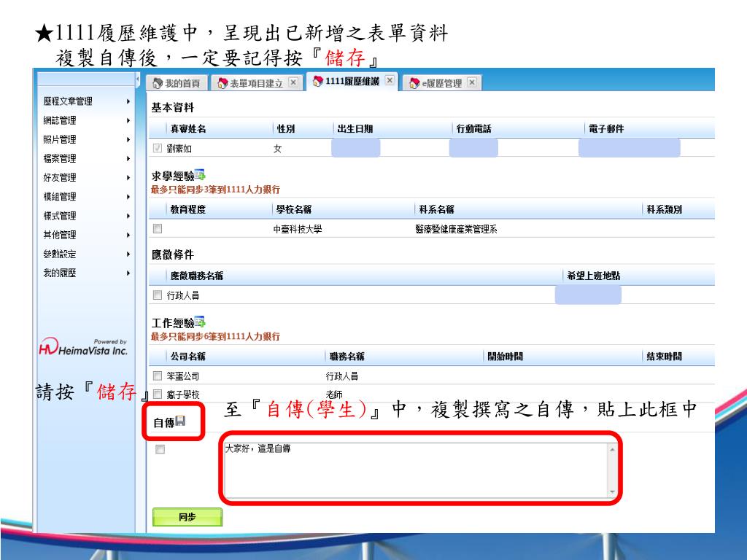Open 我的履歷 in the sidebar menu
The width and height of the screenshot is (747, 560).
pos(60,273)
